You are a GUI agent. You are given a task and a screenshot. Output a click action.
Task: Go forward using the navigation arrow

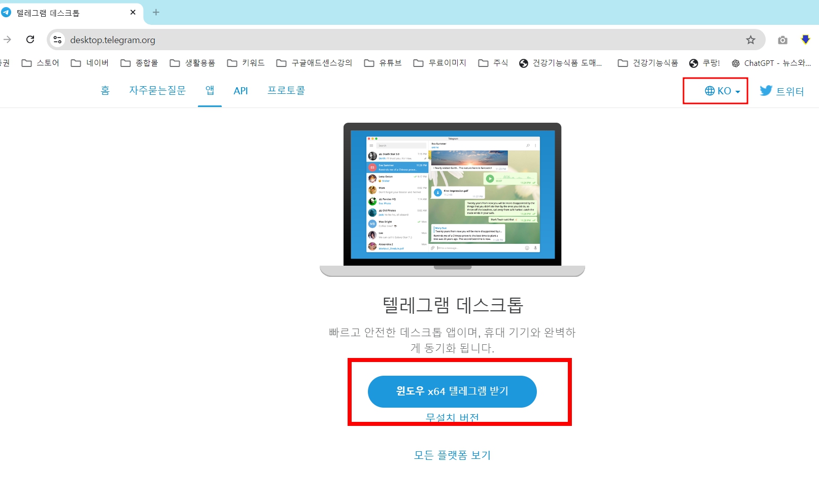tap(7, 40)
